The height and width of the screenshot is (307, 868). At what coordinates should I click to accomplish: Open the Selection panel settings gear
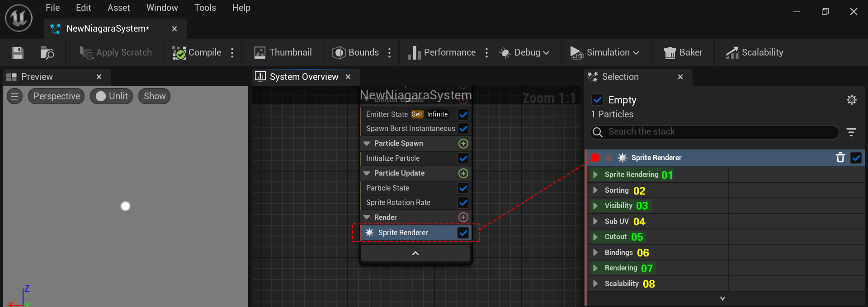851,100
